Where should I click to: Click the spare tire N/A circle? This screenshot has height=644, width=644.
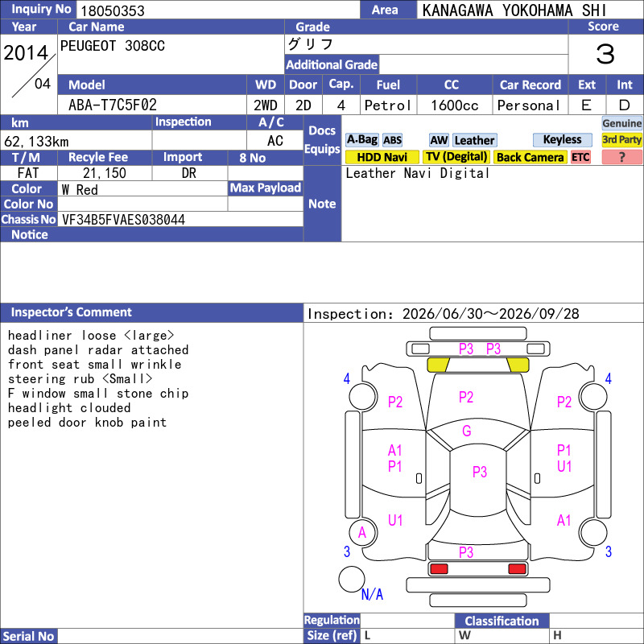[x=352, y=579]
